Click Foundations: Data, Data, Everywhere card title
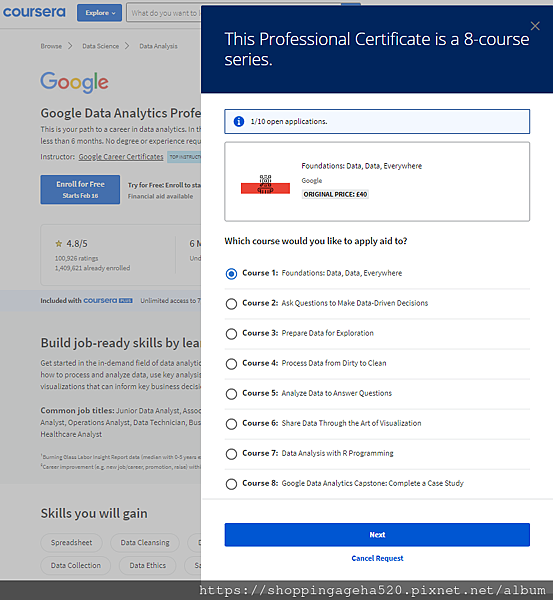 (x=362, y=166)
